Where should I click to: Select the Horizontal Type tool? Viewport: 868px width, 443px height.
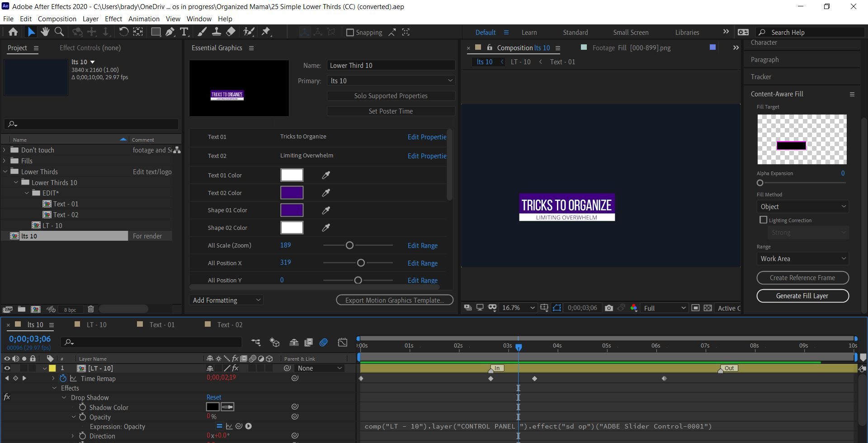tap(184, 32)
